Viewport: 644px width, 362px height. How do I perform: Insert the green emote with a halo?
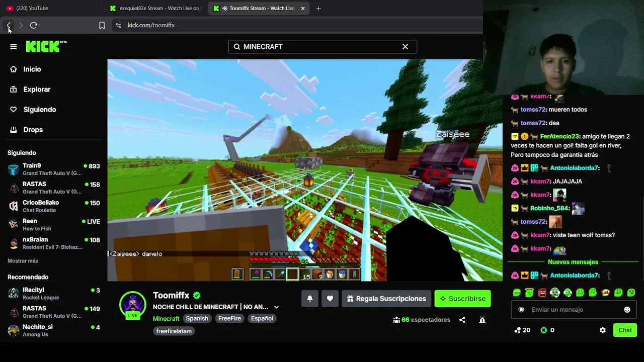coord(529,293)
